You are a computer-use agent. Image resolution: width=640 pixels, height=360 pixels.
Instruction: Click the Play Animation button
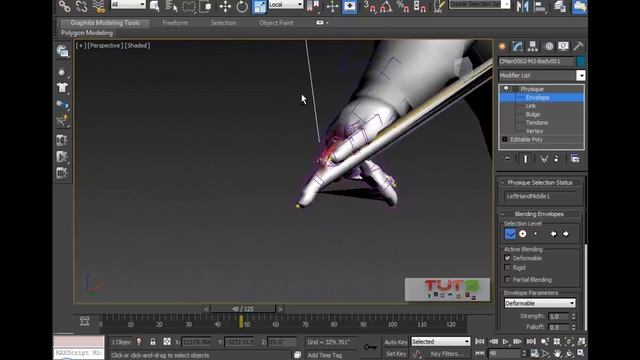pos(505,342)
